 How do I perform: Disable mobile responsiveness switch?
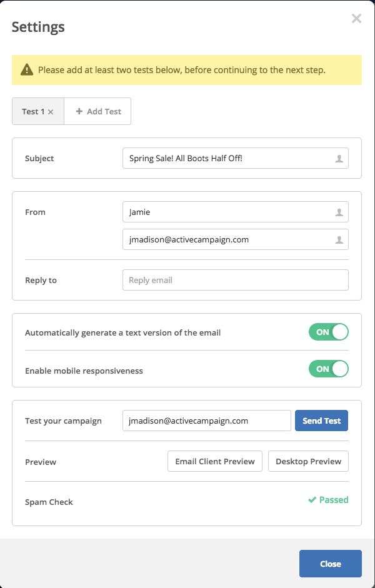coord(329,369)
